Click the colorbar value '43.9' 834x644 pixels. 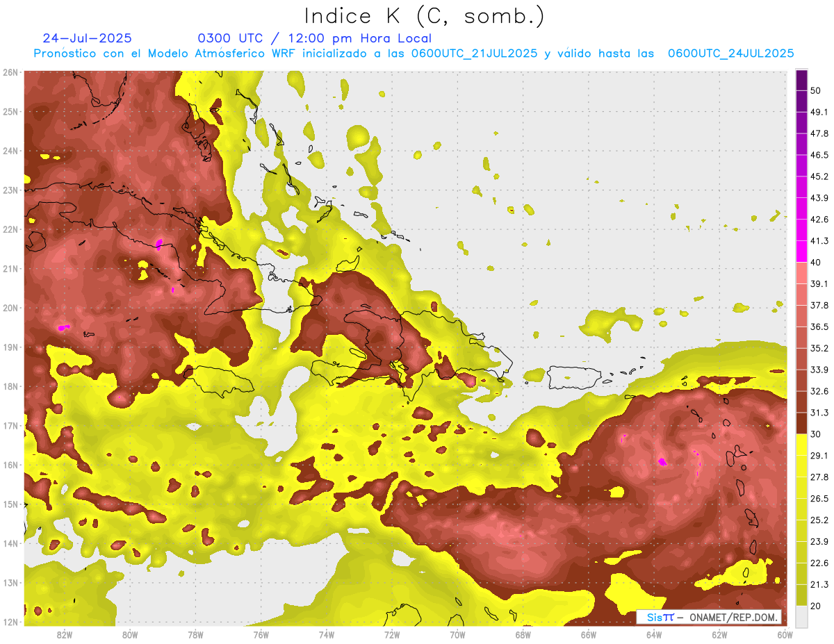pyautogui.click(x=819, y=198)
